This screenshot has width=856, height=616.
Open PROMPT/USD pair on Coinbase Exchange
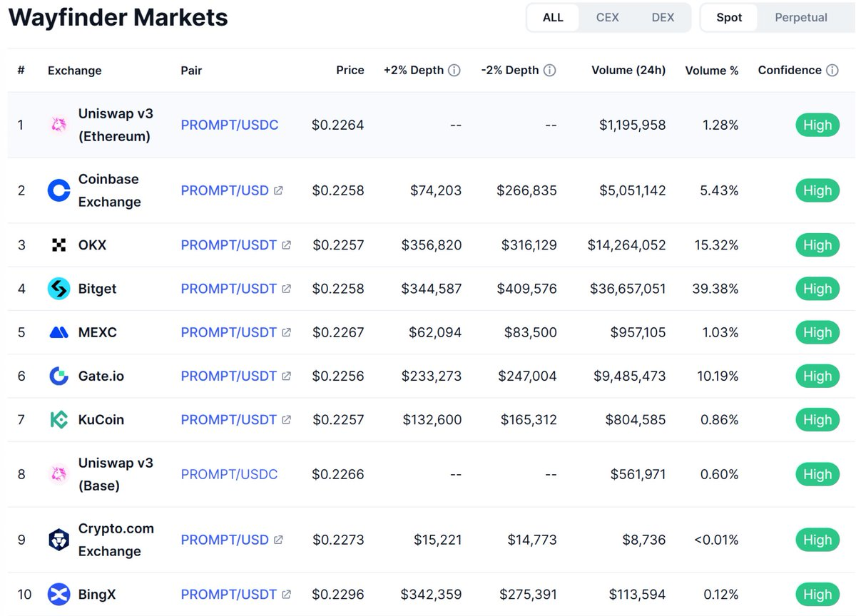tap(225, 190)
